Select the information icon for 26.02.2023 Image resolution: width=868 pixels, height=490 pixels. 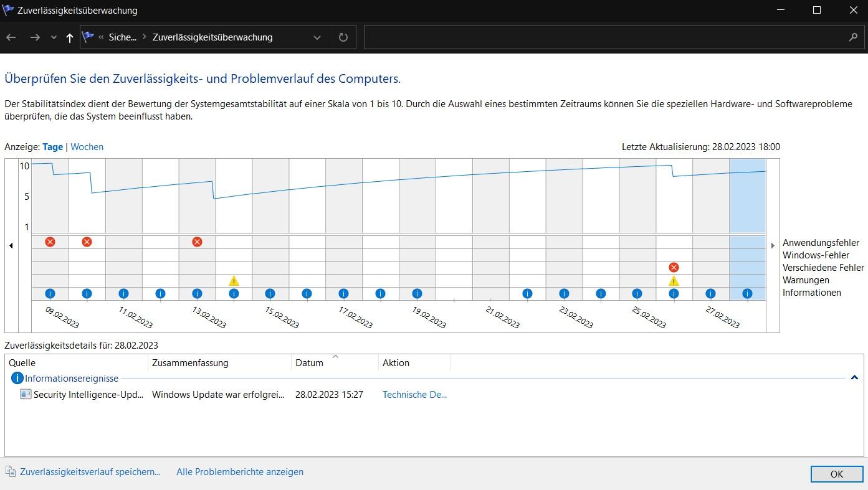(674, 293)
